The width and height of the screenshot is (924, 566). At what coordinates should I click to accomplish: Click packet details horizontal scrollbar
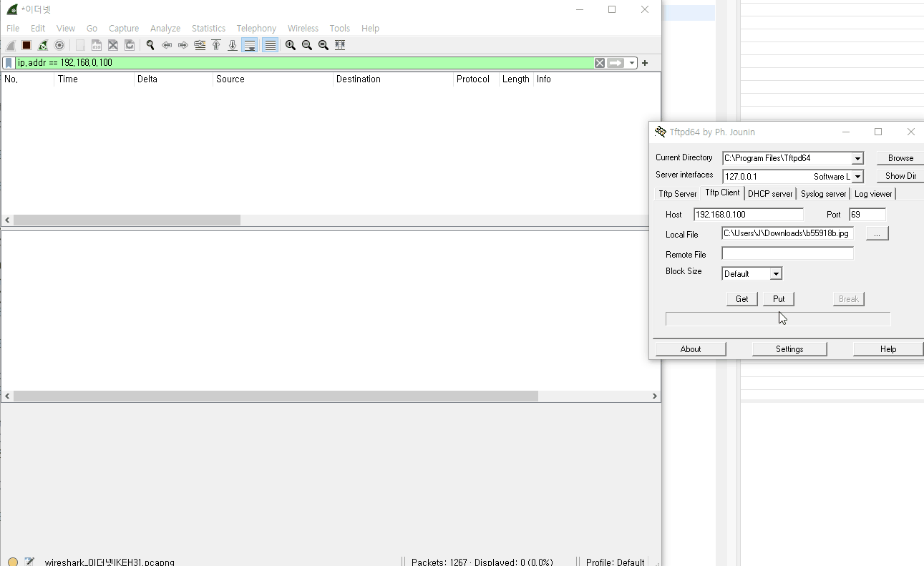[x=276, y=396]
